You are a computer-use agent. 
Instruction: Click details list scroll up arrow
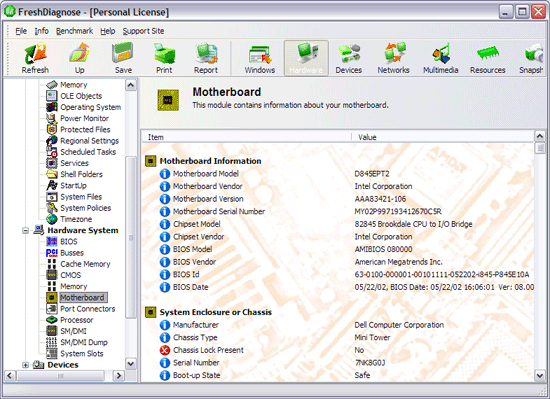pyautogui.click(x=539, y=136)
